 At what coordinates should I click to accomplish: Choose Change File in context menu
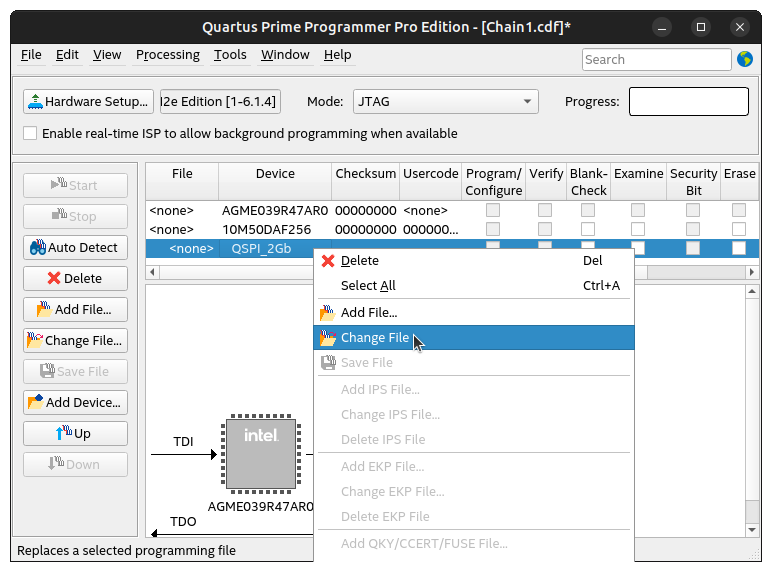375,338
